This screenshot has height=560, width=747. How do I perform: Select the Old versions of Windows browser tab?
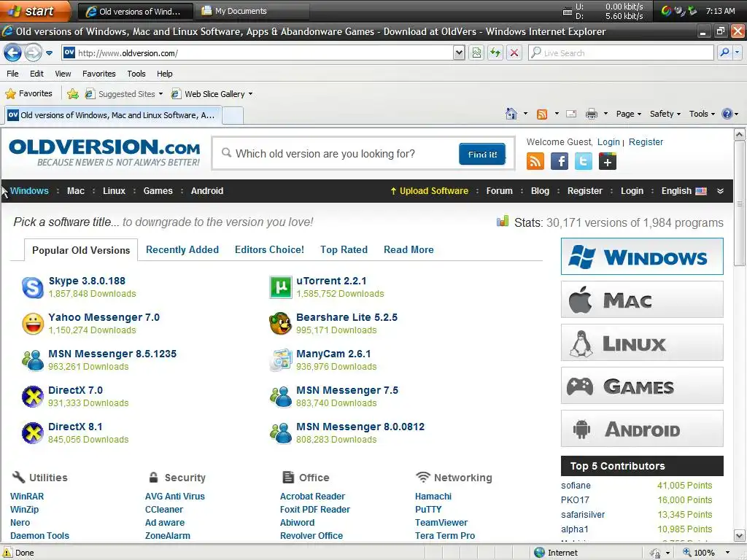coord(113,115)
